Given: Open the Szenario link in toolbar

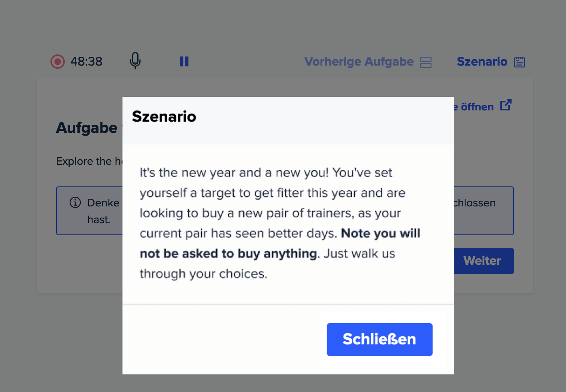Looking at the screenshot, I should click(482, 62).
